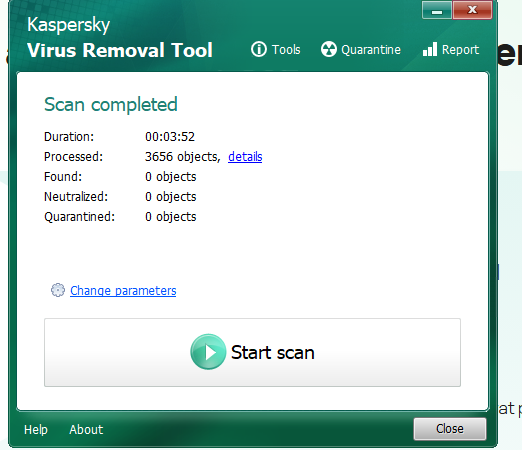Click the Found label
This screenshot has width=522, height=450.
pyautogui.click(x=63, y=177)
